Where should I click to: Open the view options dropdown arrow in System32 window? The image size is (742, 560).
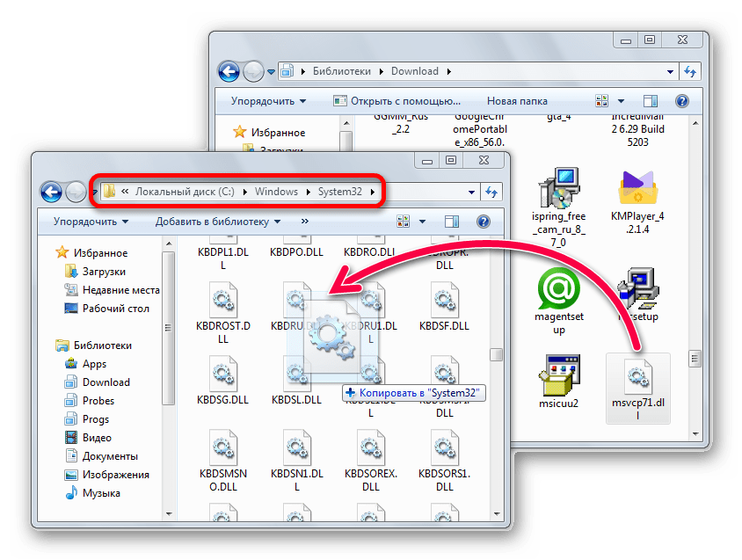423,222
